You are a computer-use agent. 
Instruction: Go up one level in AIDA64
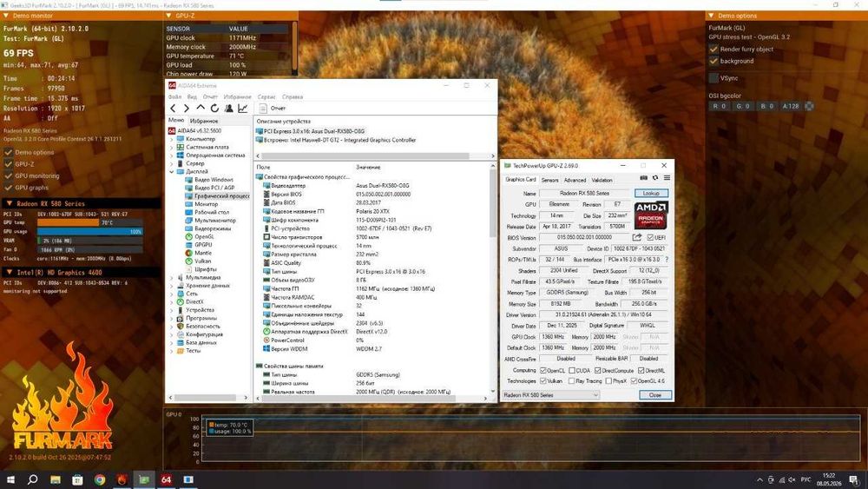tap(201, 108)
